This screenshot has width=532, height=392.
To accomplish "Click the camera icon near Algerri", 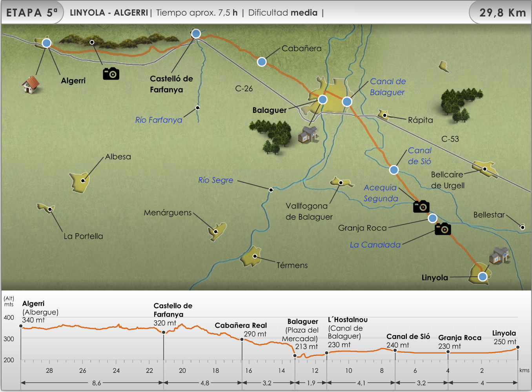I will [x=111, y=73].
